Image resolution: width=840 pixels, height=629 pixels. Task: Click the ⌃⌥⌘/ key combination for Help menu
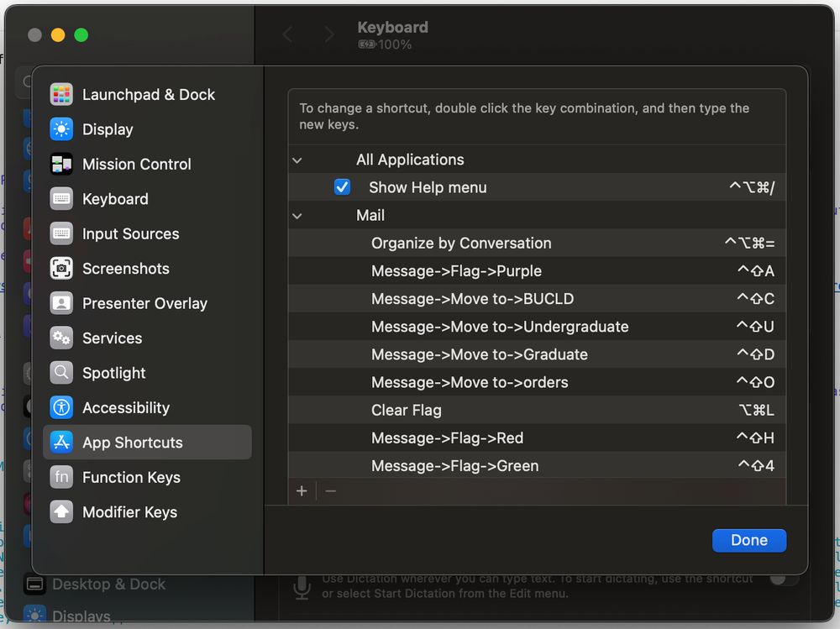point(752,187)
